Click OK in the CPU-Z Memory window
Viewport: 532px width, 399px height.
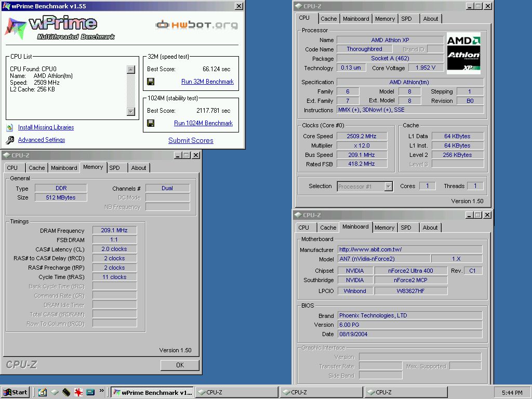coord(180,365)
